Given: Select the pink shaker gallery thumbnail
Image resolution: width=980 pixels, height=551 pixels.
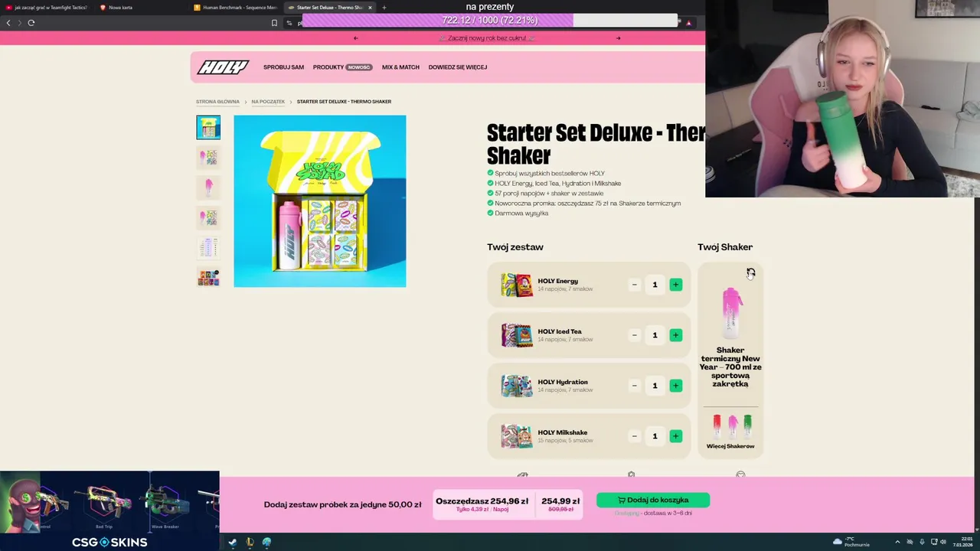Looking at the screenshot, I should coord(208,187).
